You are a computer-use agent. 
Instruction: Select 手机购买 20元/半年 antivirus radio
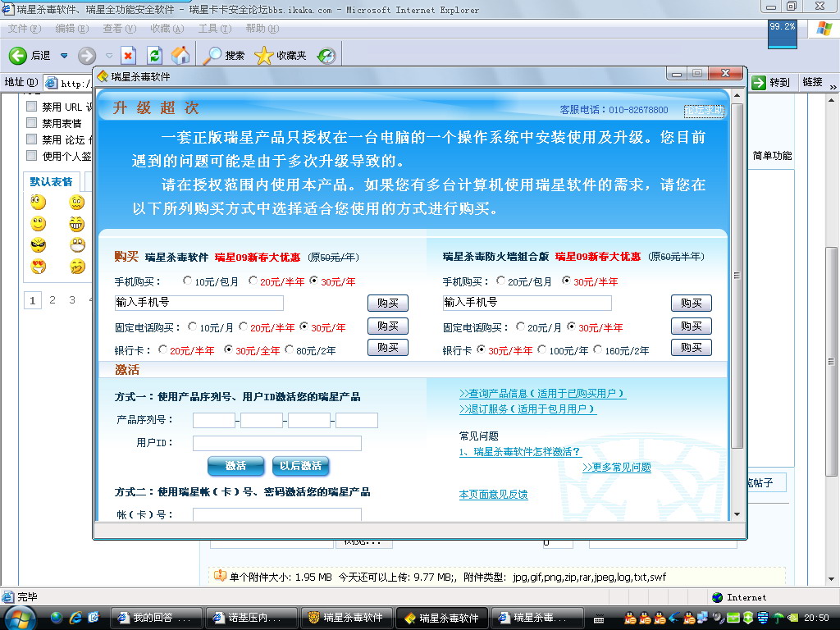[253, 281]
